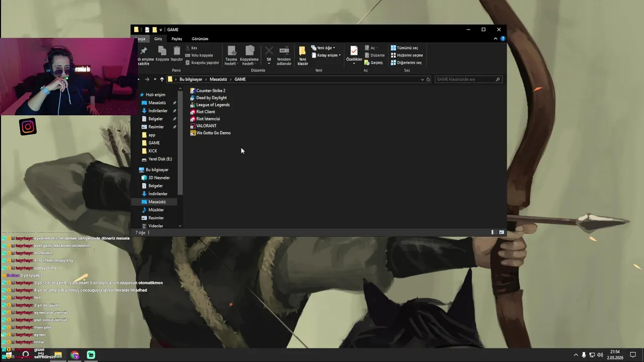
Task: Open the Kolay erişim dropdown
Action: 326,55
